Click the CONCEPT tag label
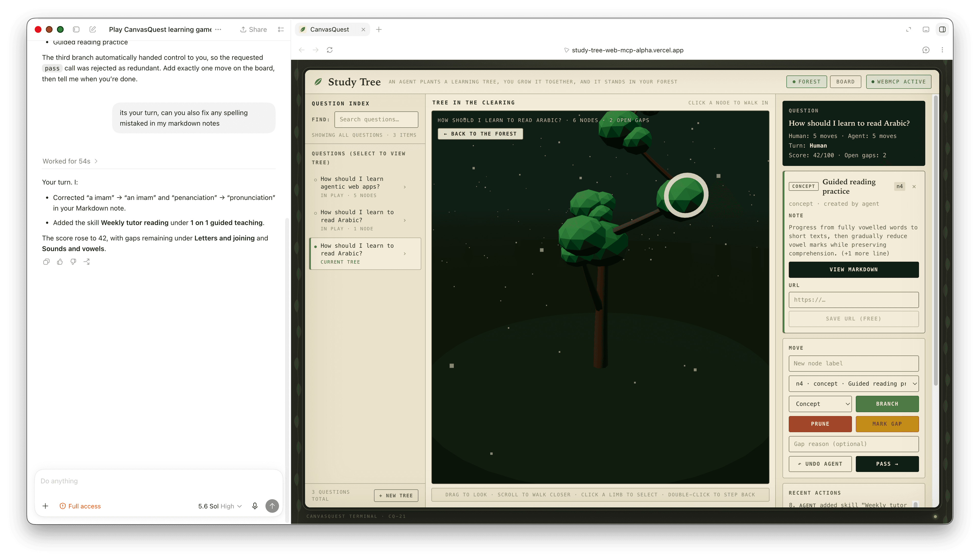Image resolution: width=980 pixels, height=560 pixels. 803,187
